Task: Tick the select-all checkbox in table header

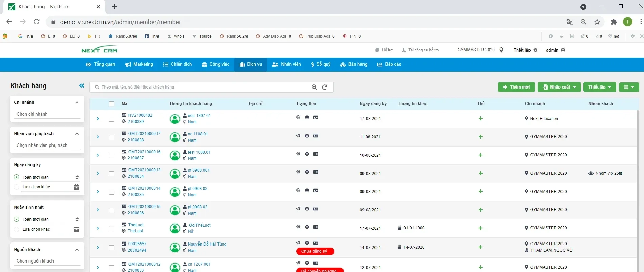Action: click(x=112, y=104)
